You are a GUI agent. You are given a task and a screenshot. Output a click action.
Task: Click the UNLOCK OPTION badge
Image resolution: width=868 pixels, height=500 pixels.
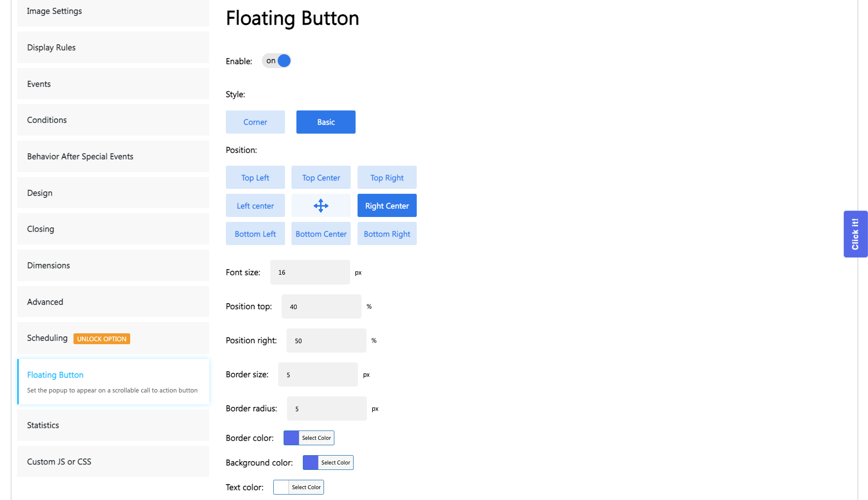click(102, 339)
